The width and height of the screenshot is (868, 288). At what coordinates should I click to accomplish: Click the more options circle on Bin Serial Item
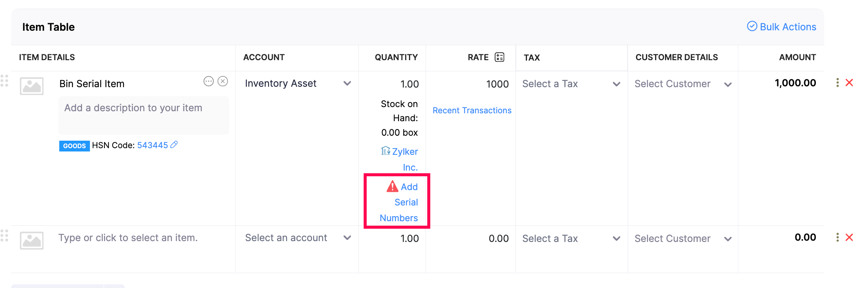(x=208, y=81)
